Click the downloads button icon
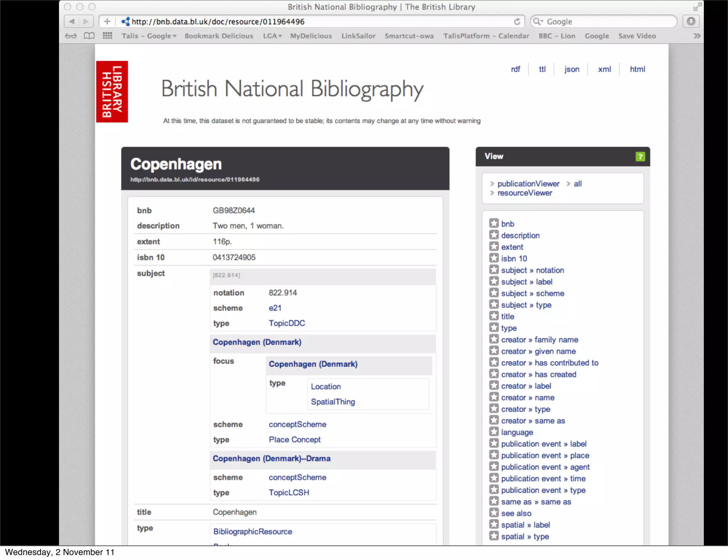728x560 pixels. (x=691, y=22)
